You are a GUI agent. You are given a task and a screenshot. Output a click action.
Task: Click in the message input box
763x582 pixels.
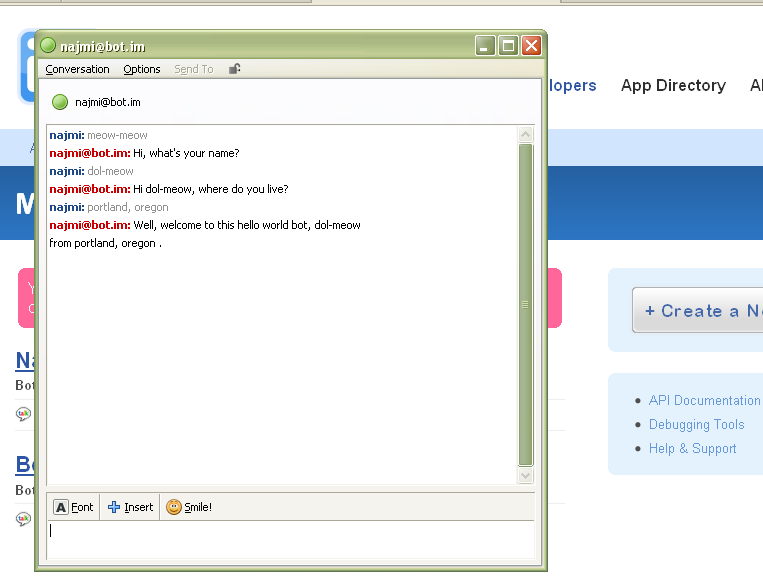291,540
